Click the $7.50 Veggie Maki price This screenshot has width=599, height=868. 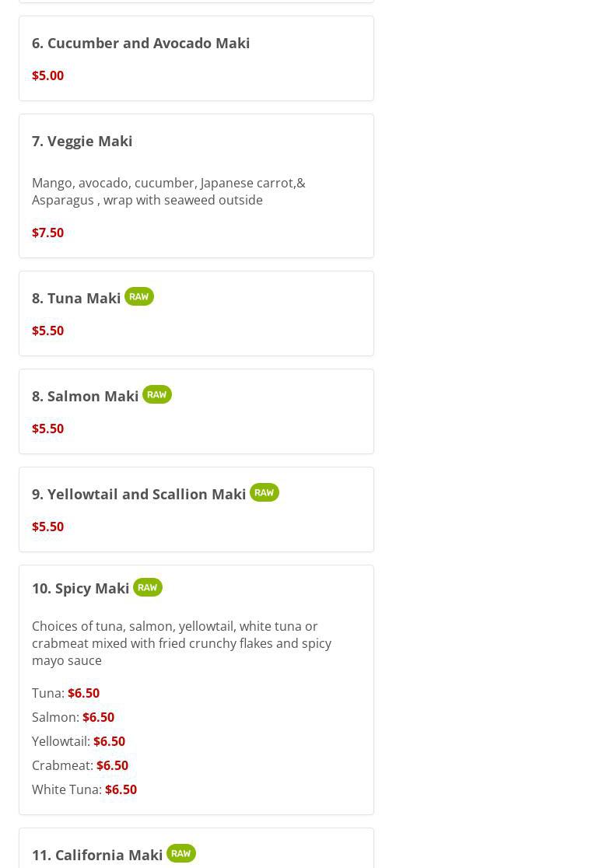[47, 233]
